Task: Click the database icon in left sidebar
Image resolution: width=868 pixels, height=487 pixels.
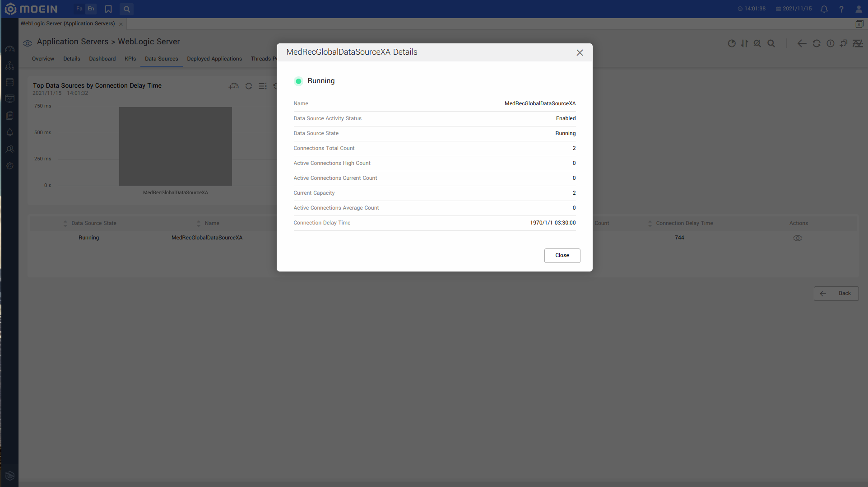Action: [x=9, y=82]
